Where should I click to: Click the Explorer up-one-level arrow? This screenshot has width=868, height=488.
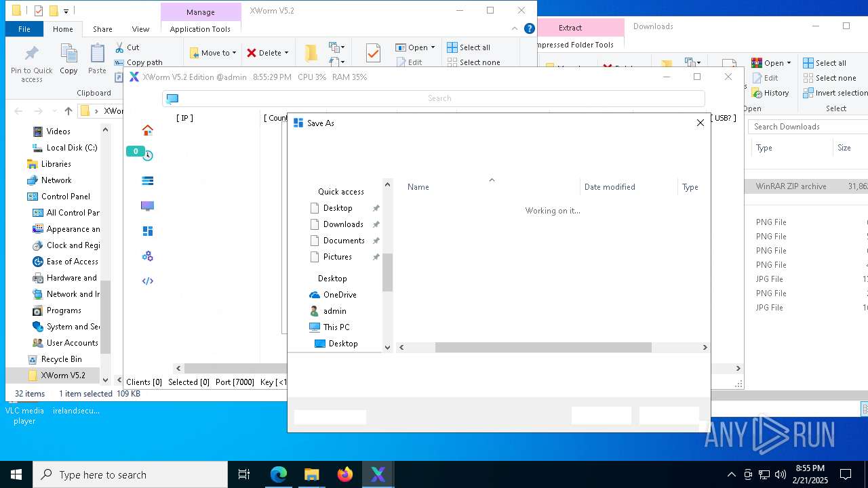(68, 110)
